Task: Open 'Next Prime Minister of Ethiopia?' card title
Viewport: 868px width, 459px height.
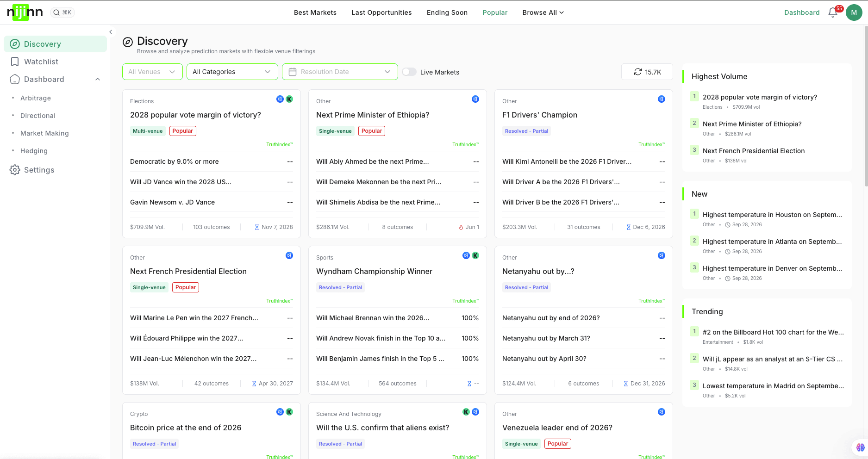Action: point(373,115)
